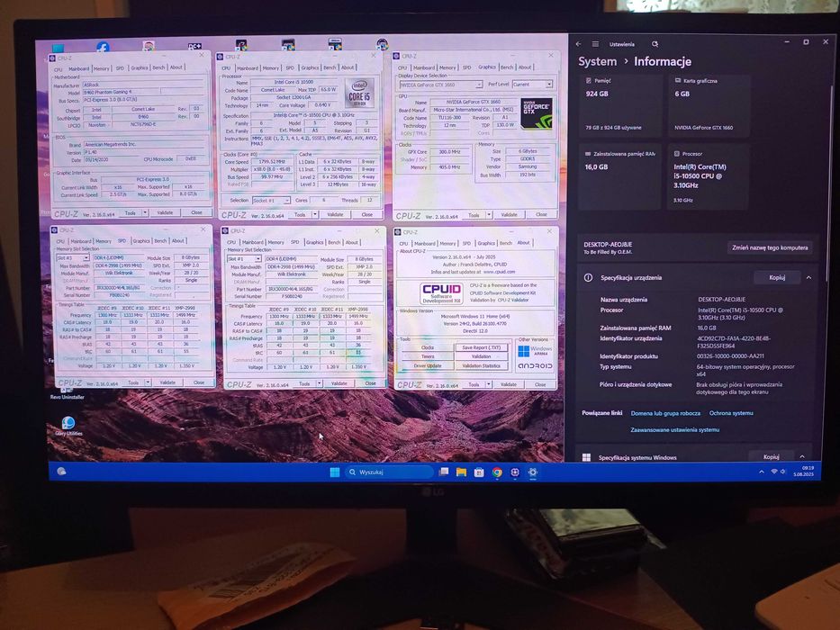The width and height of the screenshot is (840, 630).
Task: Switch to Bench tab in CPU-Z Graphics window
Action: click(x=507, y=67)
